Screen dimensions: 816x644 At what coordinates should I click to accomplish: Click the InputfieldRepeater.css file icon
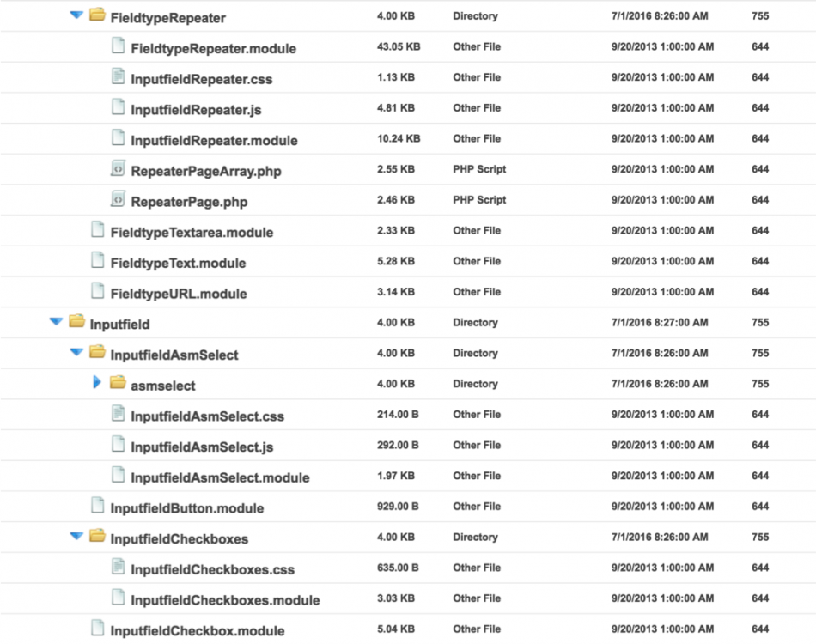[118, 77]
